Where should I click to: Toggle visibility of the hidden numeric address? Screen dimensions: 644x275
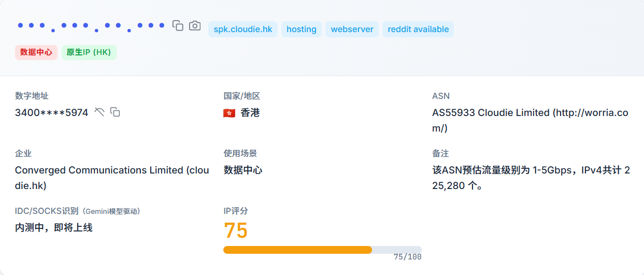tap(99, 112)
